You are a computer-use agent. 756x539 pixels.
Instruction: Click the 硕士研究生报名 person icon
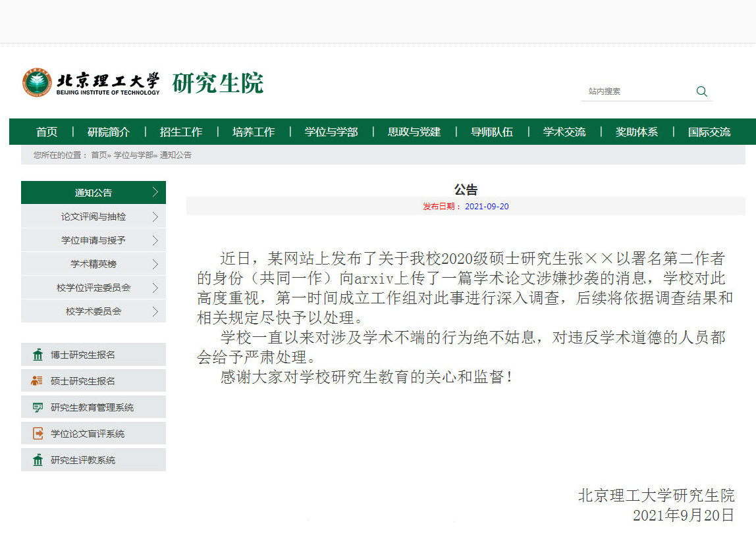(37, 381)
